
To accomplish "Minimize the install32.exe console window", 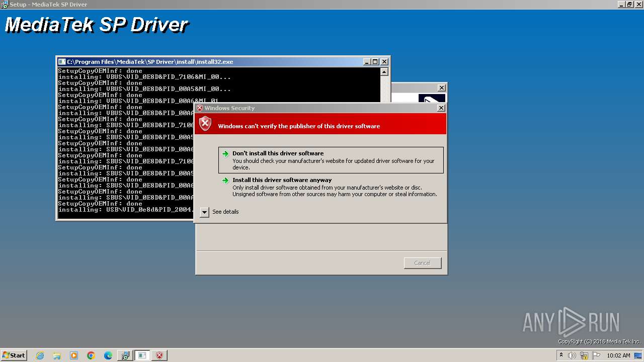I will point(367,62).
